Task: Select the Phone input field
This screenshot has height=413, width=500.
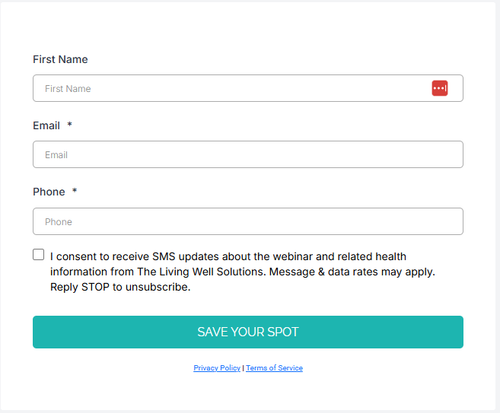Action: click(x=248, y=221)
